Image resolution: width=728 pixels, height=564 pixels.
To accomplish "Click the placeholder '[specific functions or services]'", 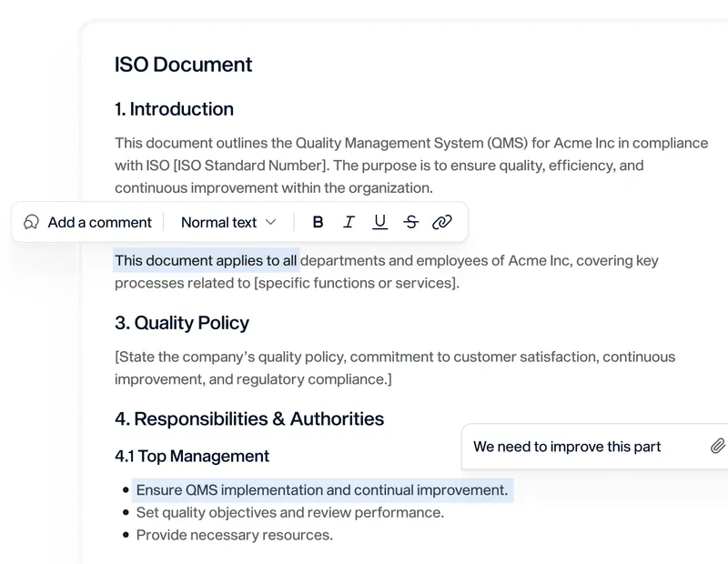I will click(x=356, y=283).
